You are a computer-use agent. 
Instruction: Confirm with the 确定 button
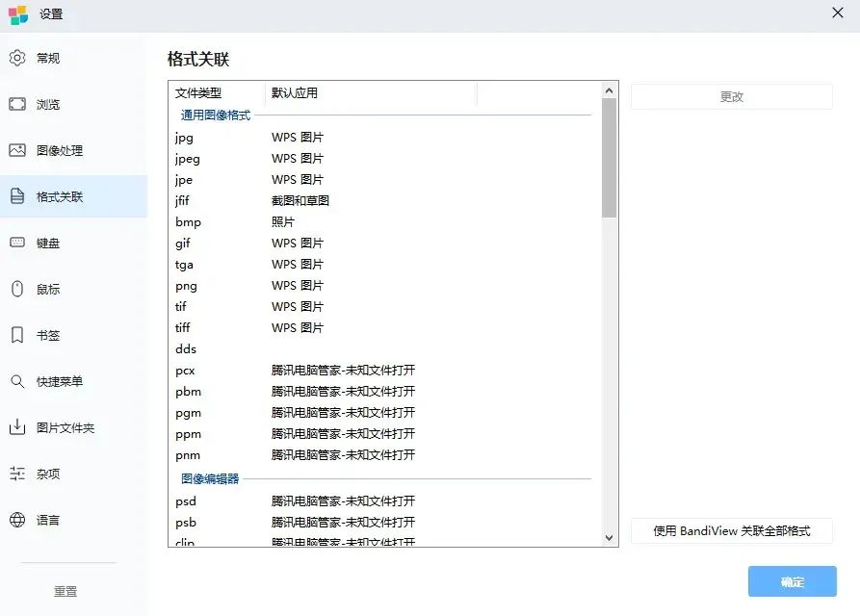tap(792, 581)
